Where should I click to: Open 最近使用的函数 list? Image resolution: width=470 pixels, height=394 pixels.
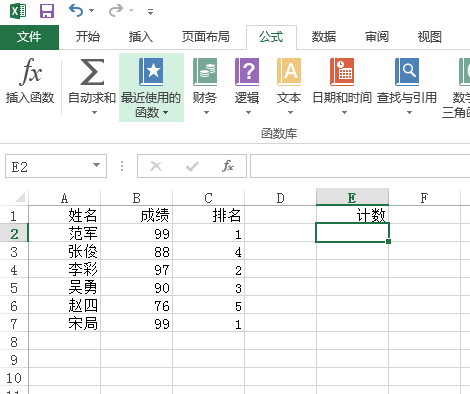151,87
